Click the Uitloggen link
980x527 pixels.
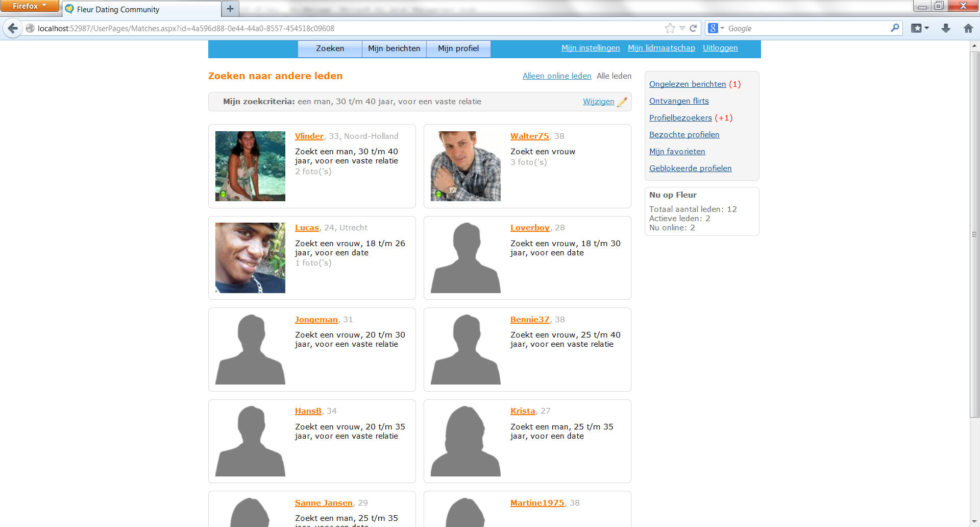[720, 48]
